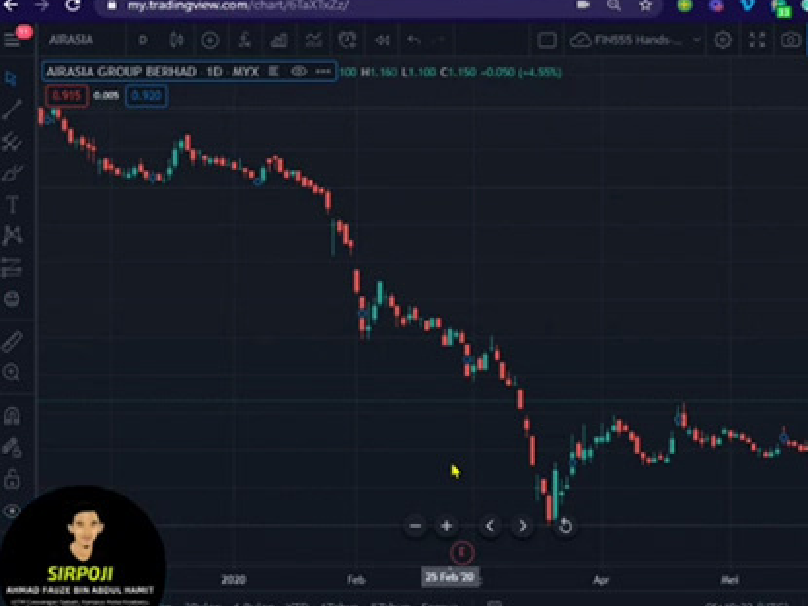808x606 pixels.
Task: Click the Apr label on the time axis
Action: click(x=601, y=580)
